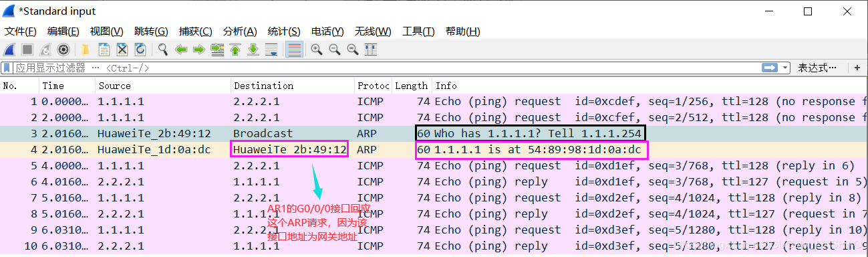Select packet 7 echo request seq=4/1024

point(434,198)
